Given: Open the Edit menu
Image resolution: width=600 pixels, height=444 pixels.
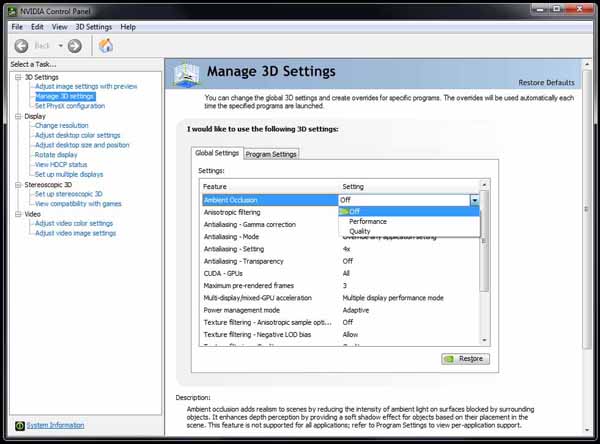Looking at the screenshot, I should (37, 27).
